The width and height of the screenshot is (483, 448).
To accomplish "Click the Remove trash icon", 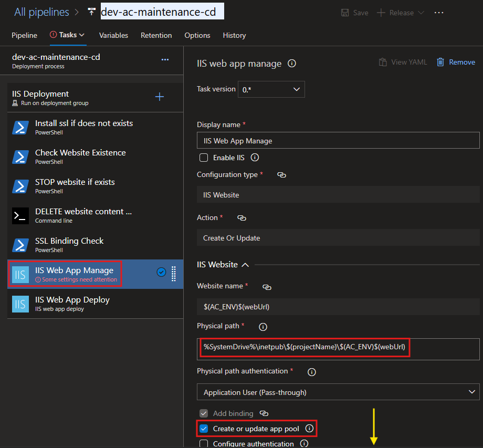I will coord(440,62).
